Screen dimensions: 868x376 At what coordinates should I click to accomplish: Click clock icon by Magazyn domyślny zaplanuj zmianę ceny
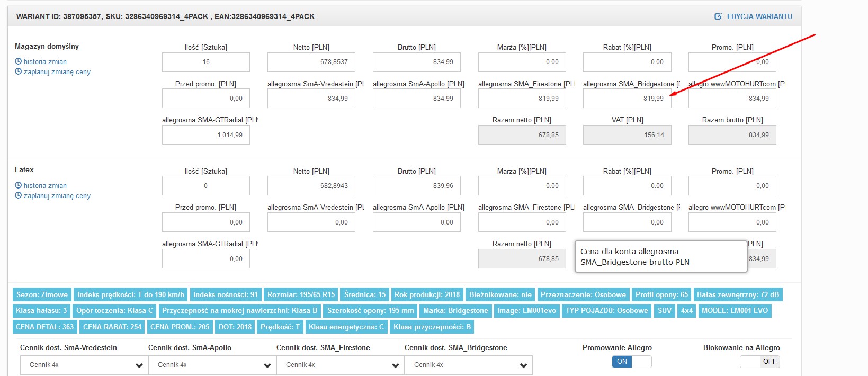[19, 71]
